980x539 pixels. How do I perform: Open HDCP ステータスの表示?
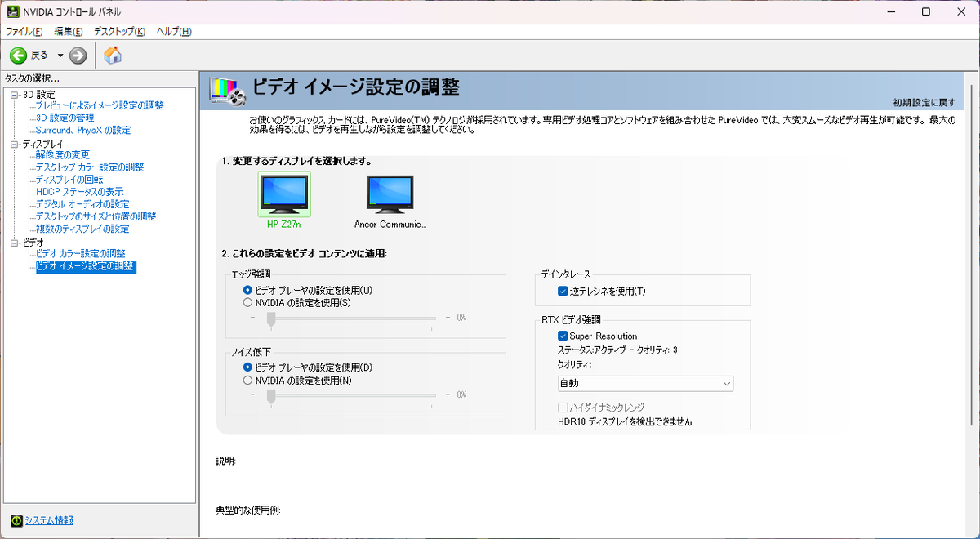coord(79,192)
